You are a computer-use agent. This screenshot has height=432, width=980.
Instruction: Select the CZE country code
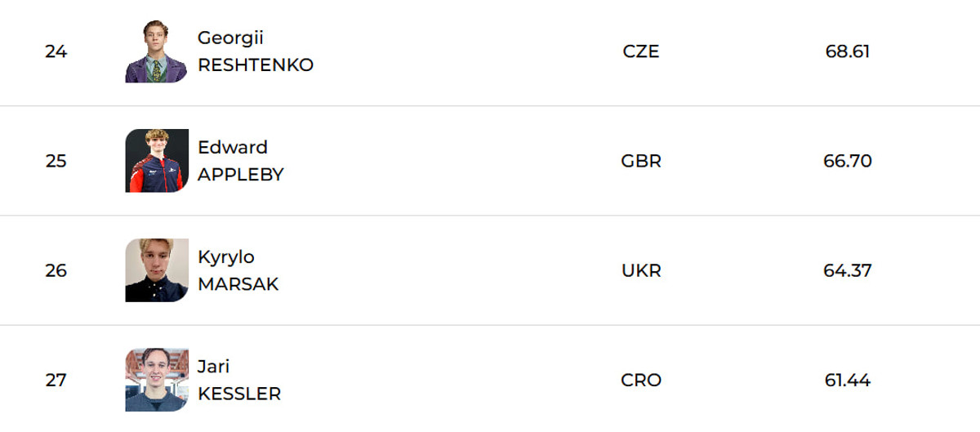640,51
